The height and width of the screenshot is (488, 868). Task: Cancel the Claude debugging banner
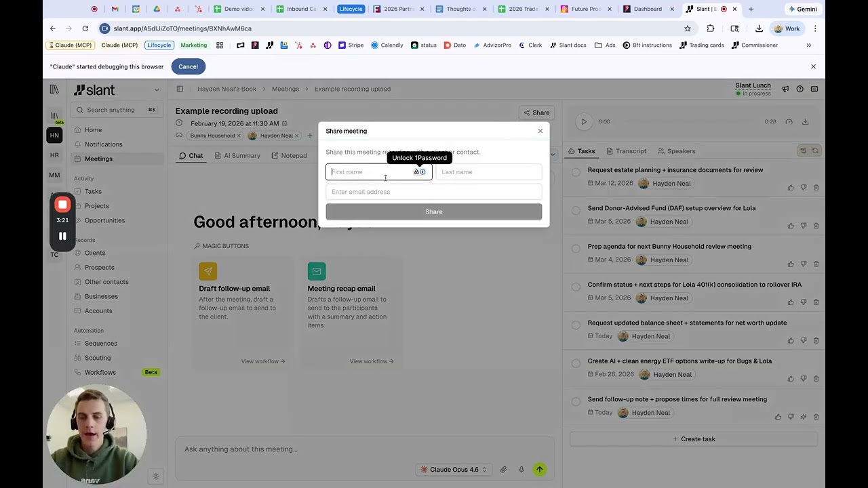[x=188, y=66]
